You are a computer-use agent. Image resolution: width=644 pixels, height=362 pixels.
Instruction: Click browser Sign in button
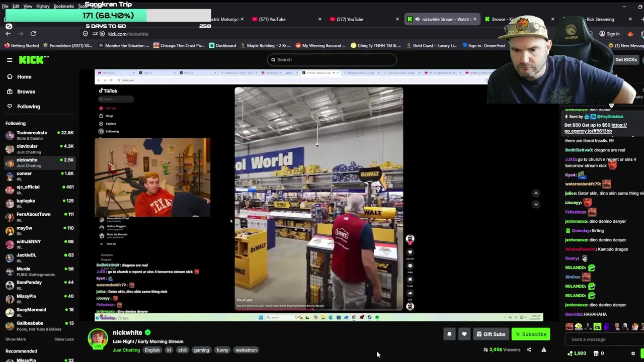609,34
